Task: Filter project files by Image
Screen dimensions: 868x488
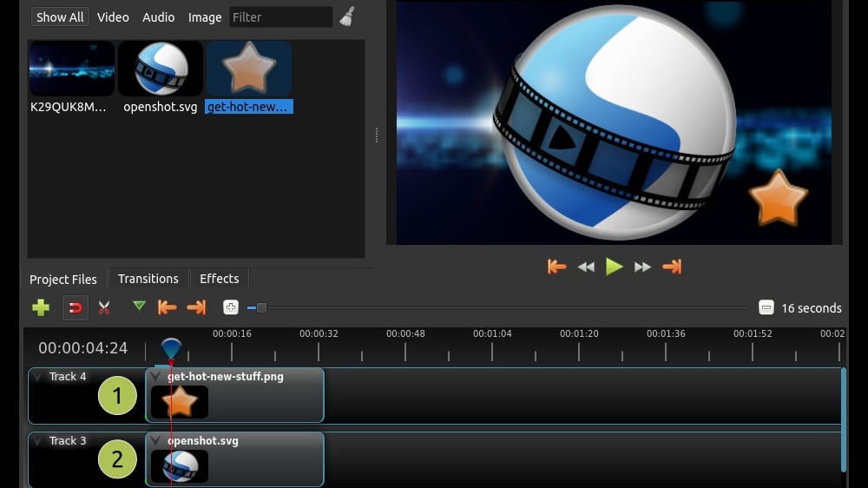Action: pyautogui.click(x=204, y=17)
